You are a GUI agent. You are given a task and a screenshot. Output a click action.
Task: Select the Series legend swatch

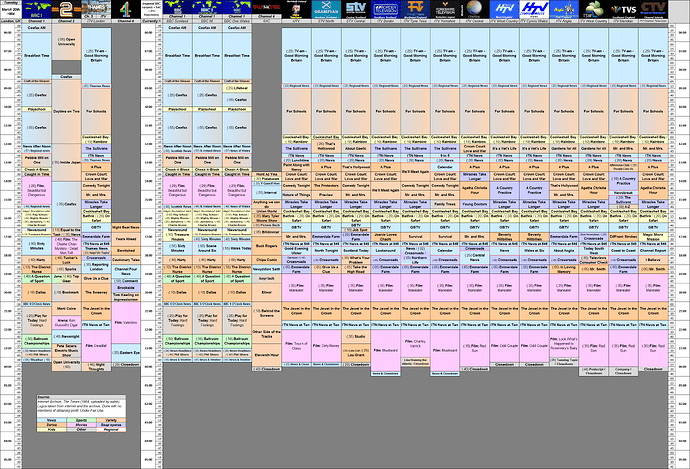(x=51, y=425)
